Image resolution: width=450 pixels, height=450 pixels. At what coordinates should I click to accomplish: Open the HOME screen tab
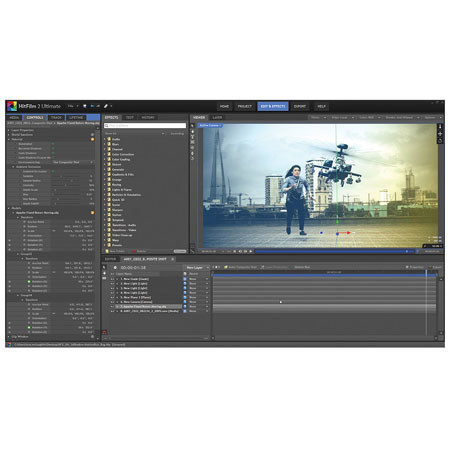(224, 106)
